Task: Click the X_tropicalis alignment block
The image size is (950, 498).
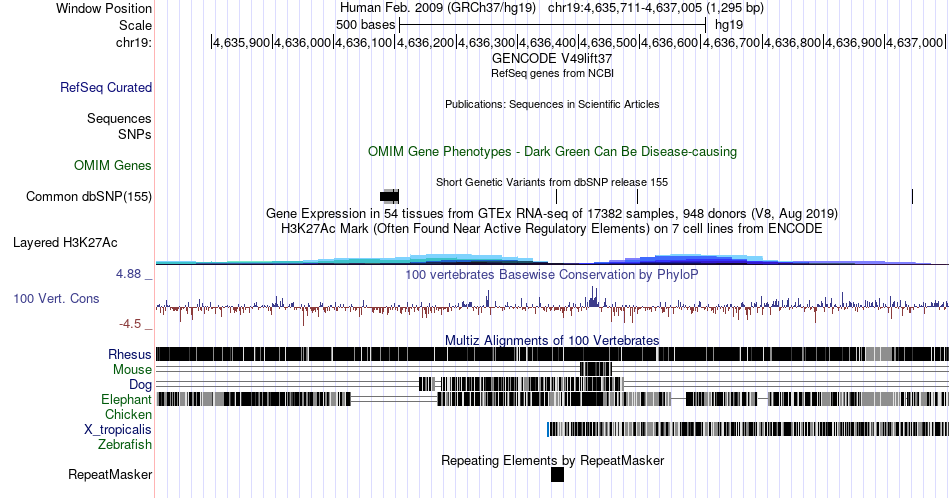Action: point(748,429)
